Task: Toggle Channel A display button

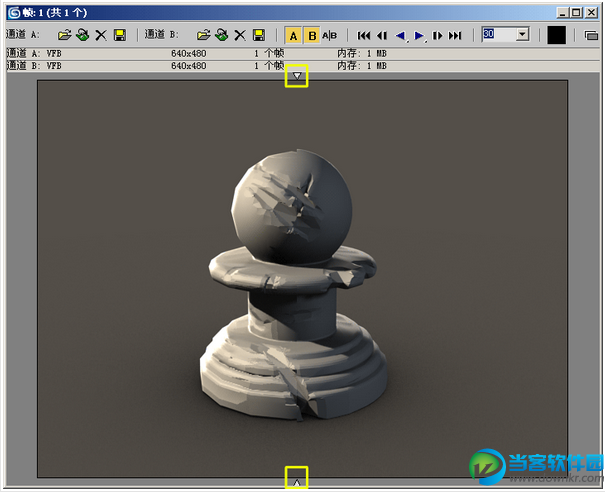Action: click(x=293, y=36)
